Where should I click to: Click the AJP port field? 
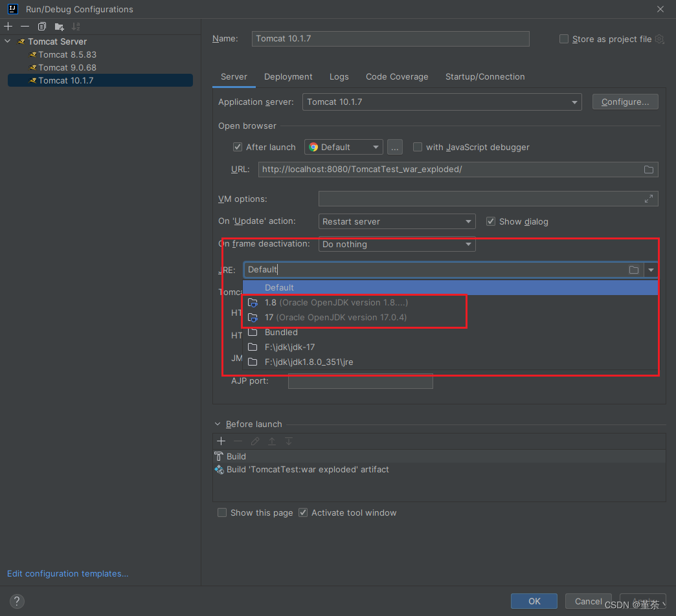(x=361, y=381)
